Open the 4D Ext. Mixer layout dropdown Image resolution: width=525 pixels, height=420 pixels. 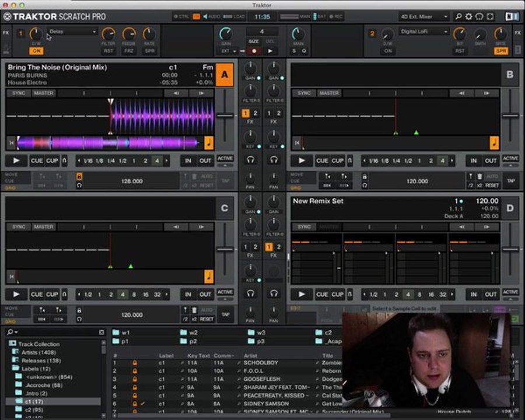423,16
